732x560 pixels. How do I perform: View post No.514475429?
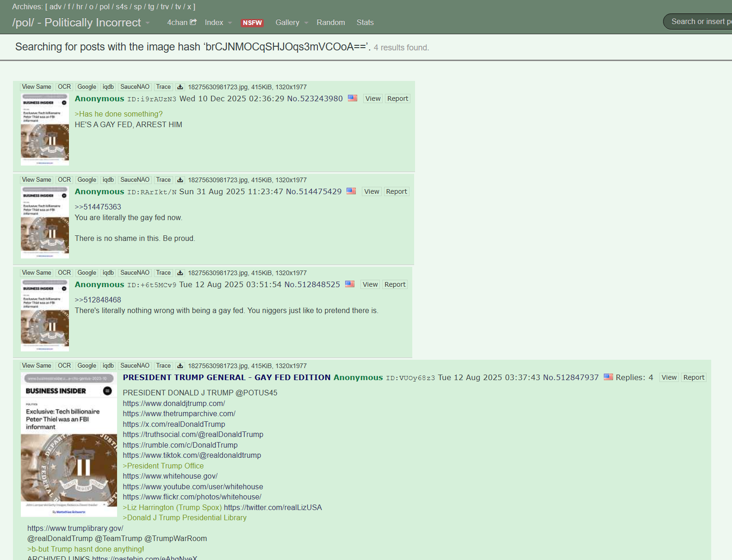pos(372,191)
